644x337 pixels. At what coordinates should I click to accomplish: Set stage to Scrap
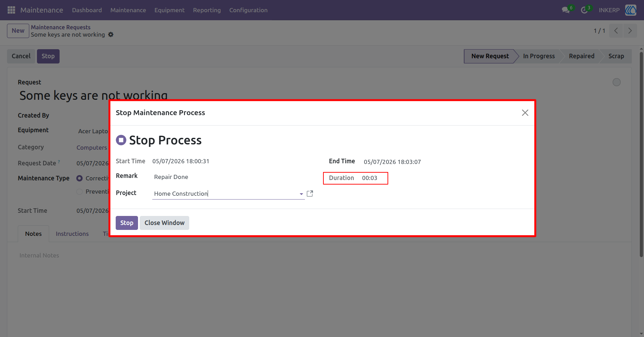pyautogui.click(x=616, y=56)
